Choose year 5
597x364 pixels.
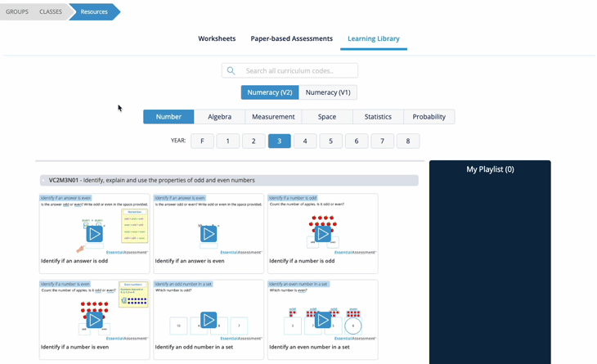click(331, 141)
